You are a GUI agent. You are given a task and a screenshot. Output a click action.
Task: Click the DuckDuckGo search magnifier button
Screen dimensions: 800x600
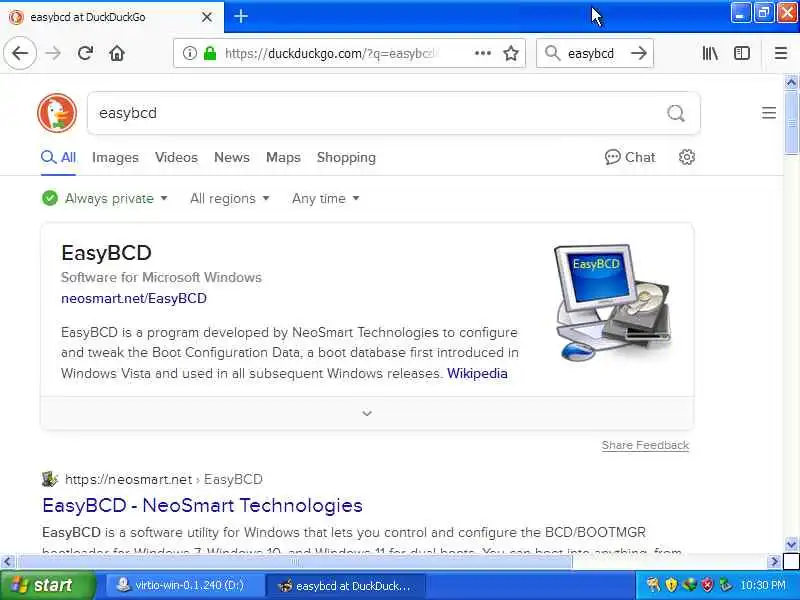coord(676,113)
